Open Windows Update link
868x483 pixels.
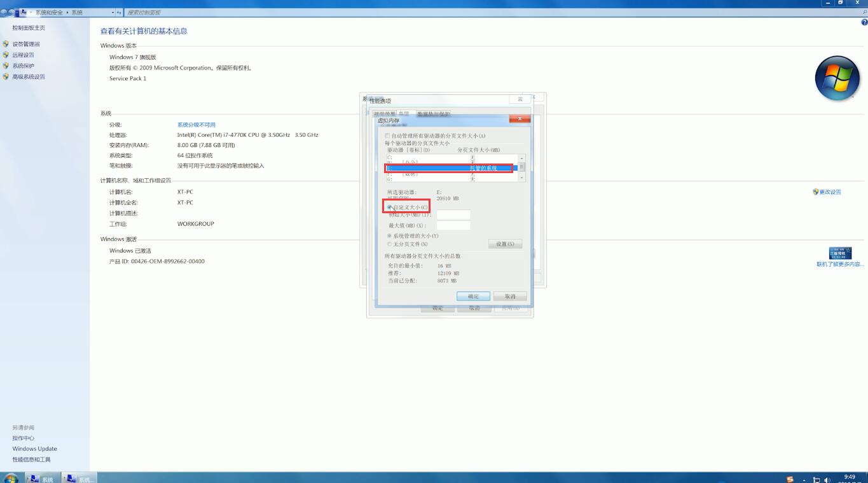coord(34,449)
